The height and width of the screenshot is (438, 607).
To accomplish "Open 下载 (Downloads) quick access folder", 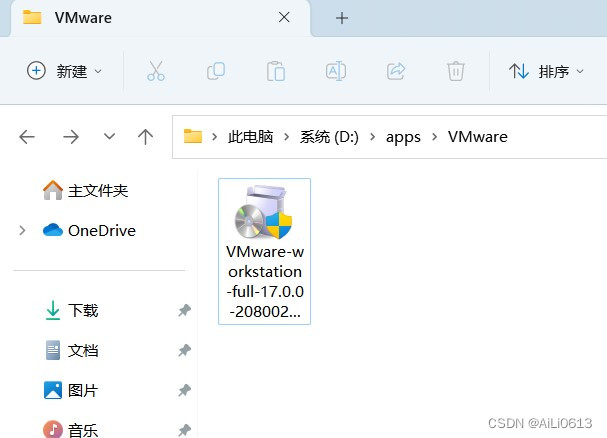I will (x=72, y=310).
